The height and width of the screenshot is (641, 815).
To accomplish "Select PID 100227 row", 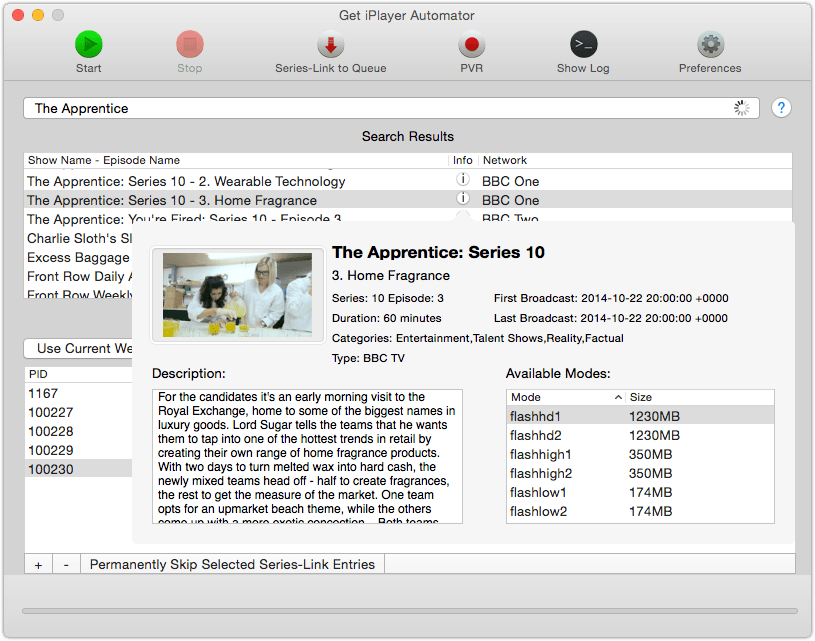I will coord(78,412).
